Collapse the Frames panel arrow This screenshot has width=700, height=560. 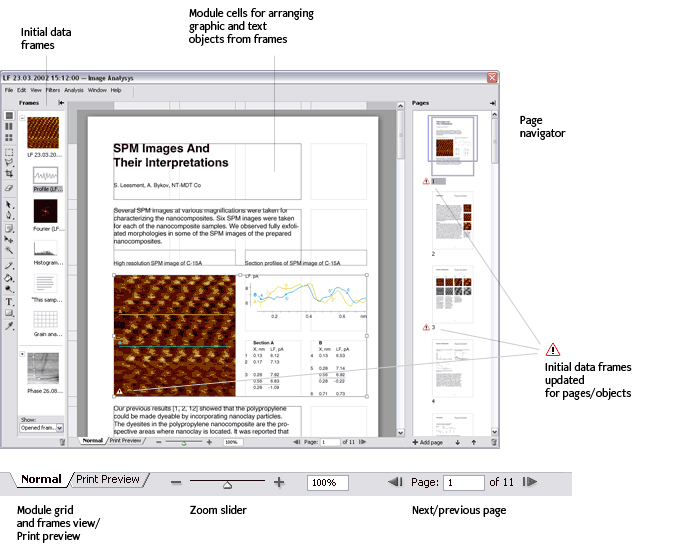pos(61,102)
